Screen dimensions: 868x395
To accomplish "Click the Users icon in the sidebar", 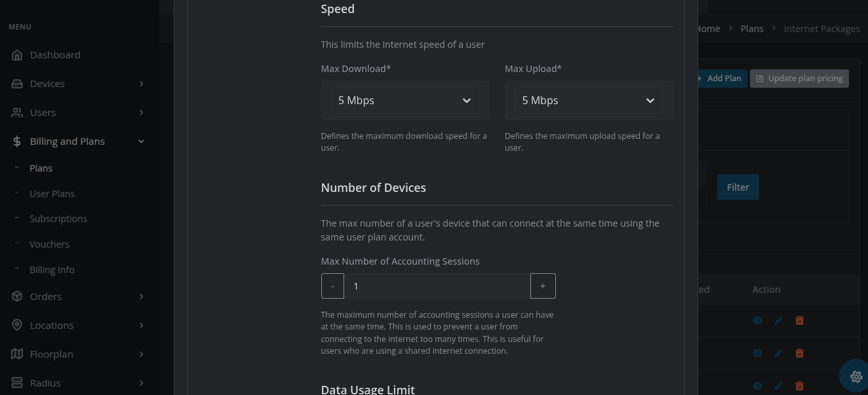I will tap(16, 112).
